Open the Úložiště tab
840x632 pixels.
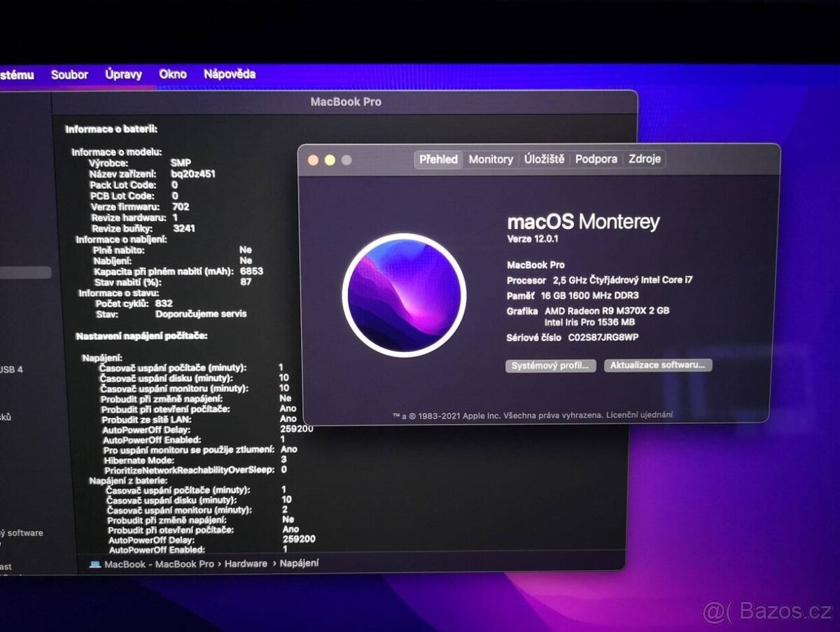pyautogui.click(x=544, y=160)
